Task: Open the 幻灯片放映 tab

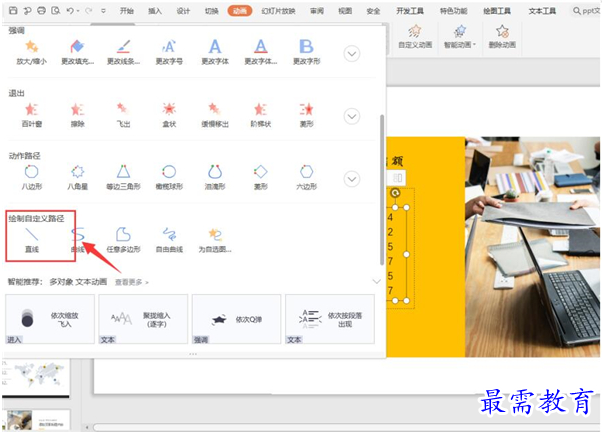Action: pos(278,11)
